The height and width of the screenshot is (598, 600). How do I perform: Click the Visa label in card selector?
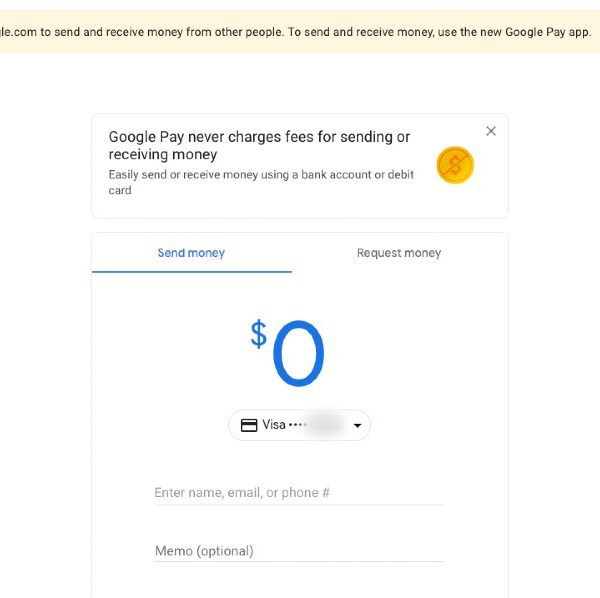[x=274, y=425]
